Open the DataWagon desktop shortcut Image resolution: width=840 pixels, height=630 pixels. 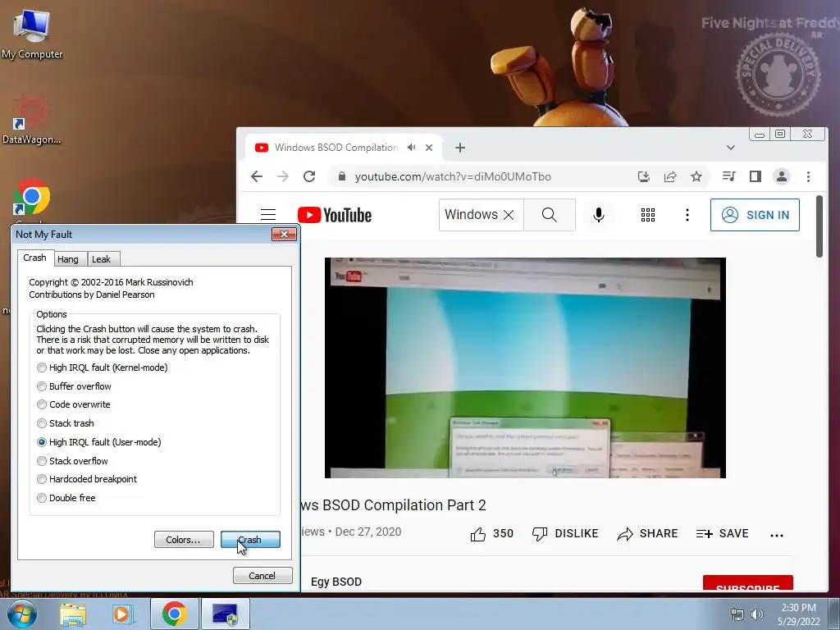(x=31, y=120)
